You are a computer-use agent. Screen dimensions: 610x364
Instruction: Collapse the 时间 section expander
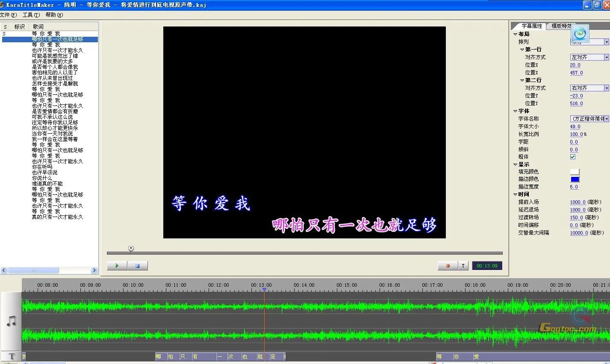515,194
